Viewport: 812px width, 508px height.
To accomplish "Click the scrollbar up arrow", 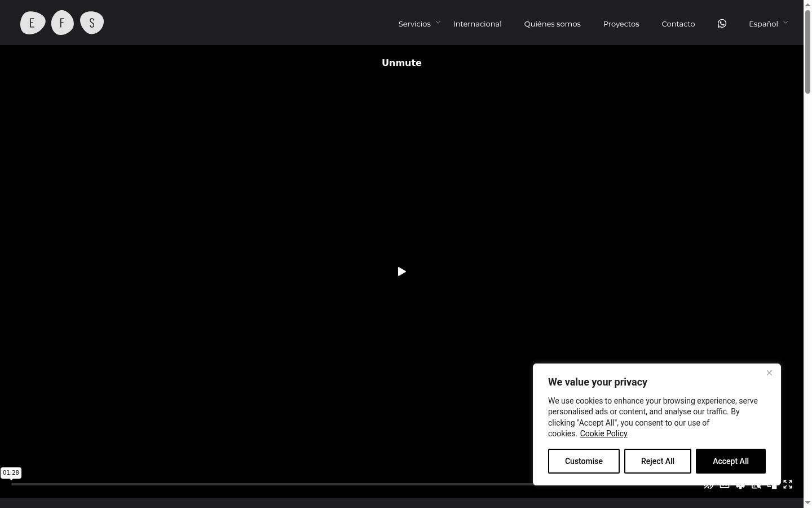I will [807, 4].
